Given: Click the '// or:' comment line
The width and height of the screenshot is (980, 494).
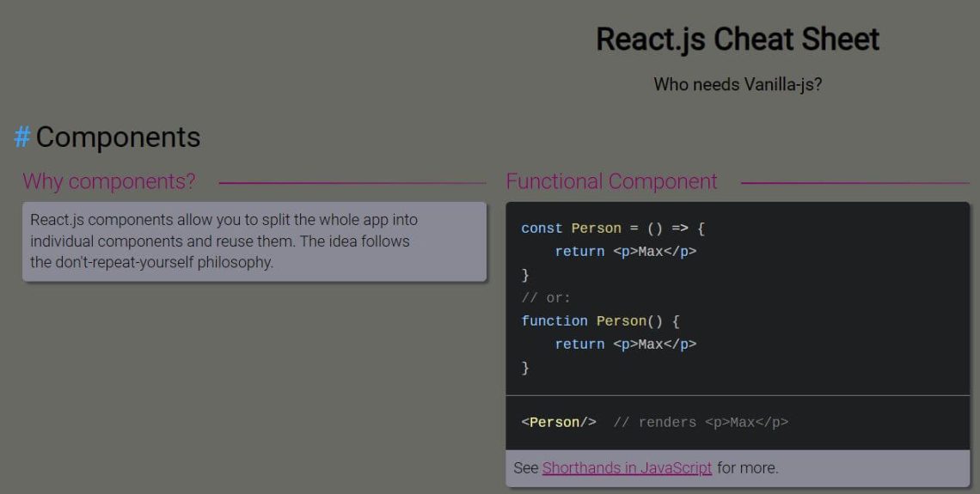Looking at the screenshot, I should click(x=546, y=298).
